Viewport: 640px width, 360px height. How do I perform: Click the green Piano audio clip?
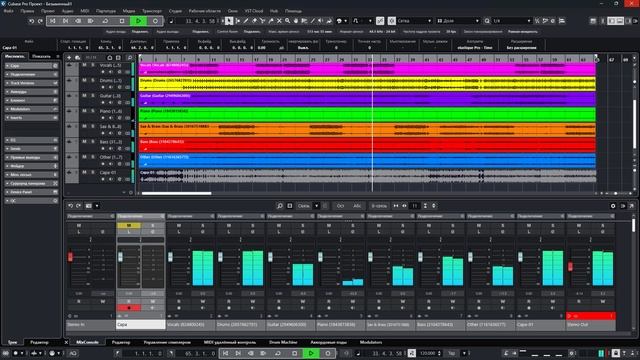367,115
